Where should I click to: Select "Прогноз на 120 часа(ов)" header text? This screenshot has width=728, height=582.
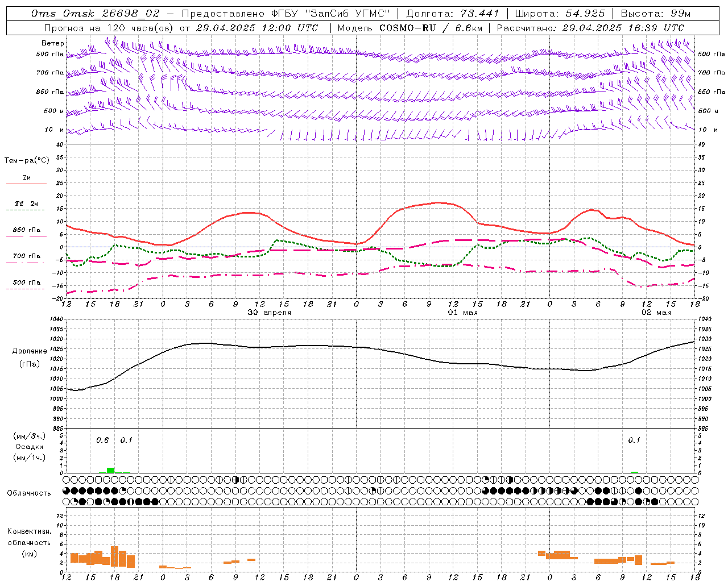click(109, 28)
